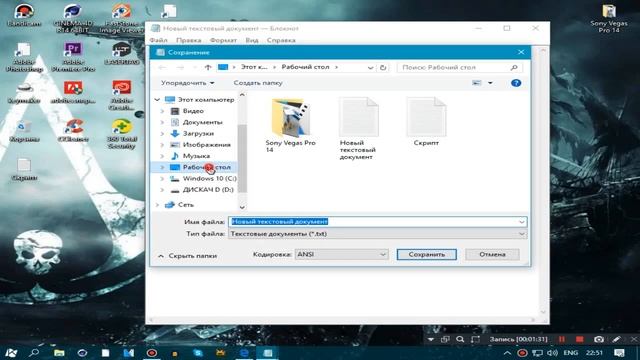
Task: Click the Notepad taskbar button
Action: 268,353
